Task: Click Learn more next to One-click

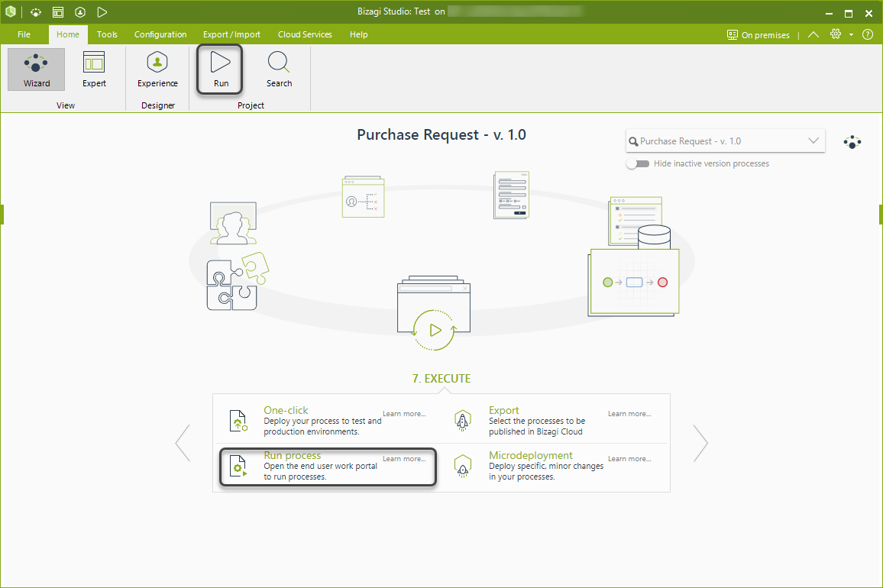Action: pyautogui.click(x=404, y=413)
